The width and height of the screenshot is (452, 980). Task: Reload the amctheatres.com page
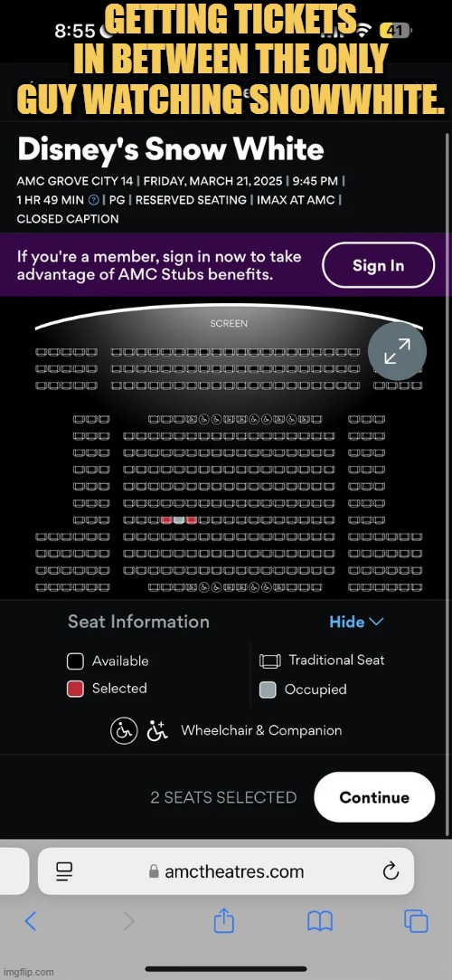(391, 871)
